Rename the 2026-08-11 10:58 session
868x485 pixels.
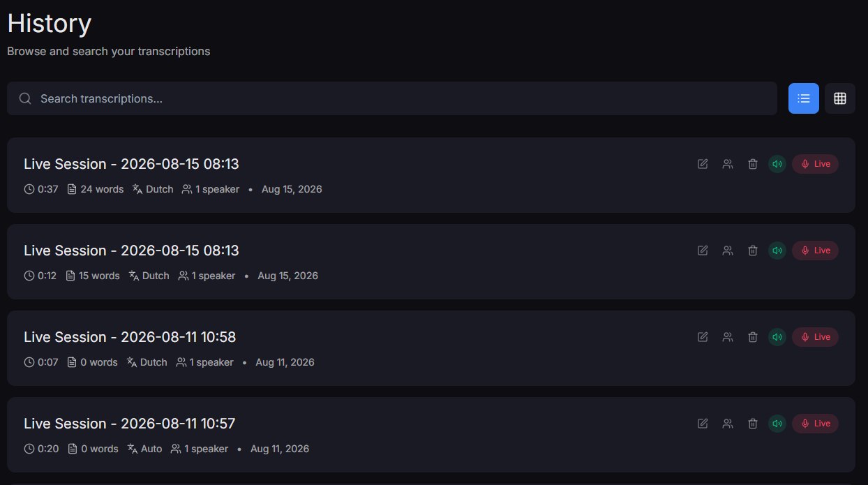click(703, 337)
